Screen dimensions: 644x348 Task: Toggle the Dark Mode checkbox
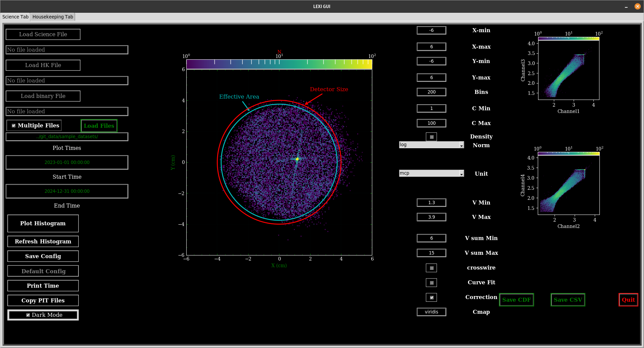point(28,315)
